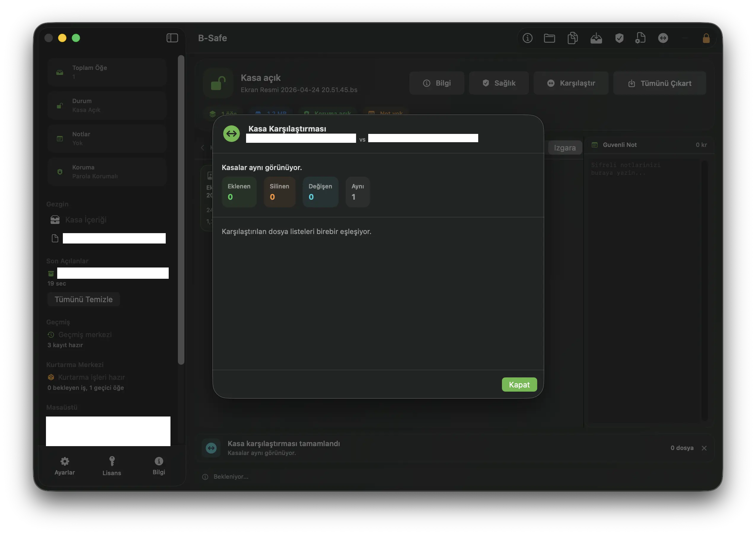Select the Notlar sidebar card
Screen dimensions: 756x535
click(x=107, y=139)
